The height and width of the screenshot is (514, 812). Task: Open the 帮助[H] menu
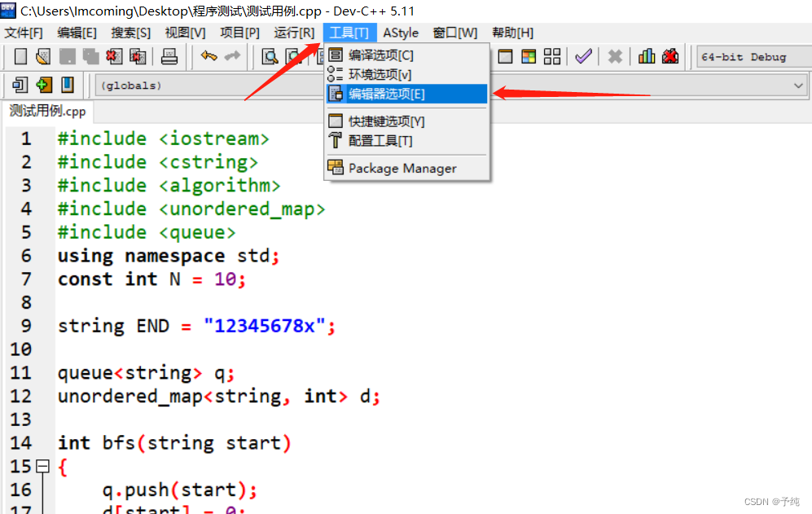(x=512, y=33)
